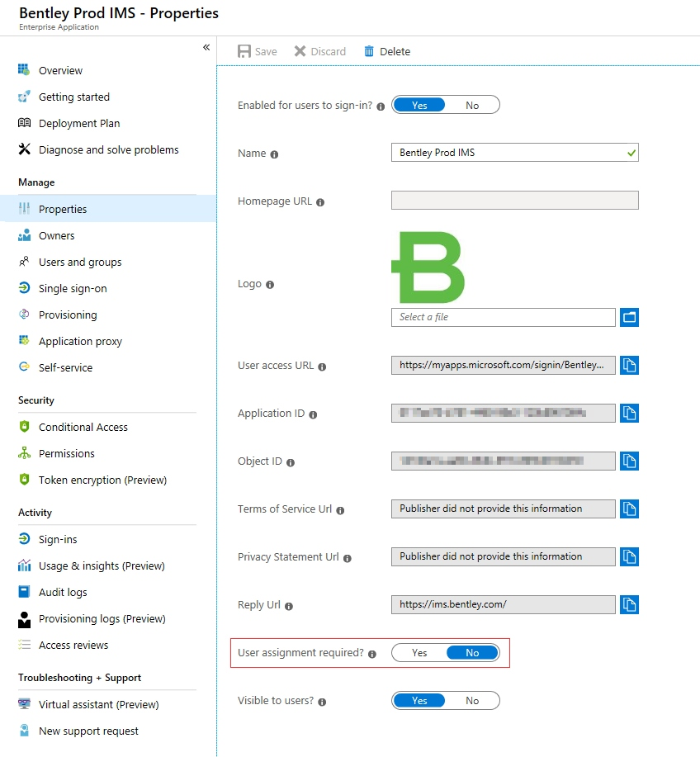
Task: Collapse the left navigation pane
Action: pos(206,48)
